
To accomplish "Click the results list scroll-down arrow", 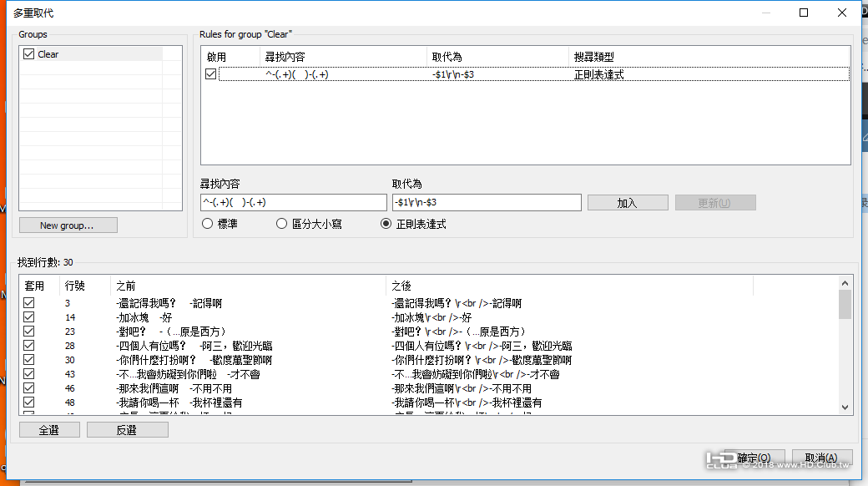I will [845, 408].
